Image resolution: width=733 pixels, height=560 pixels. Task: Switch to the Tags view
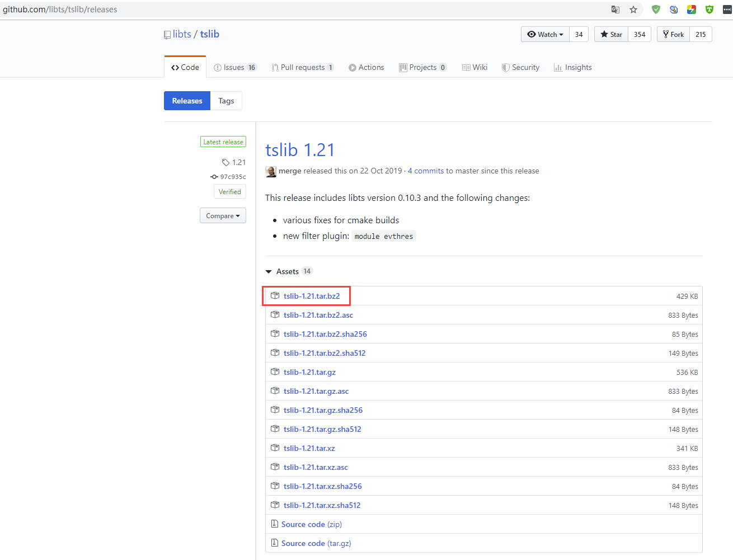click(226, 101)
